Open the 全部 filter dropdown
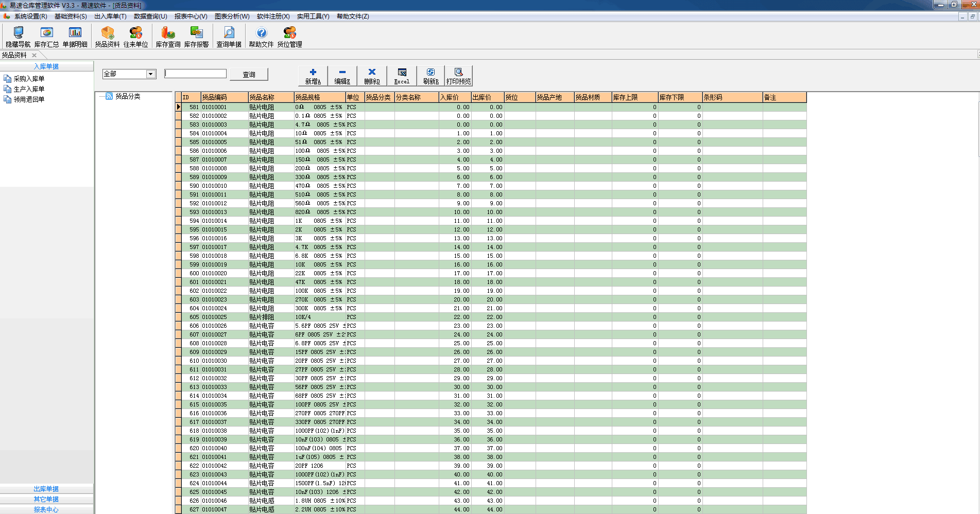980x514 pixels. click(150, 74)
